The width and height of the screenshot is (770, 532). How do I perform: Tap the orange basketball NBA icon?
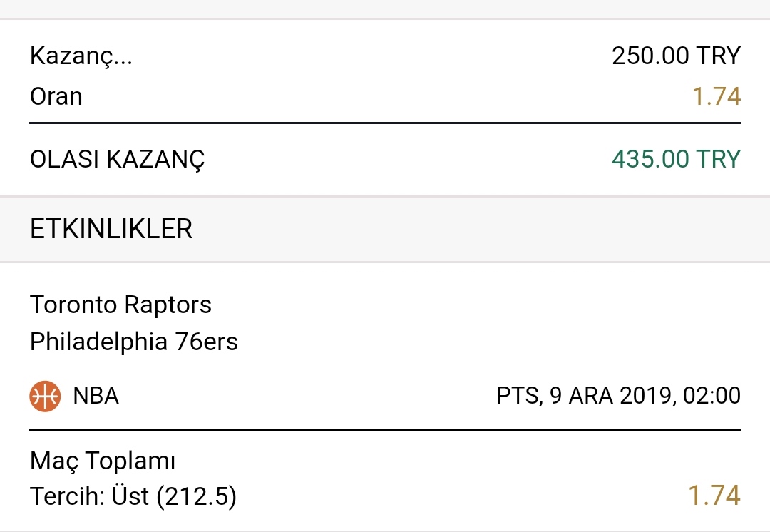[x=45, y=396]
